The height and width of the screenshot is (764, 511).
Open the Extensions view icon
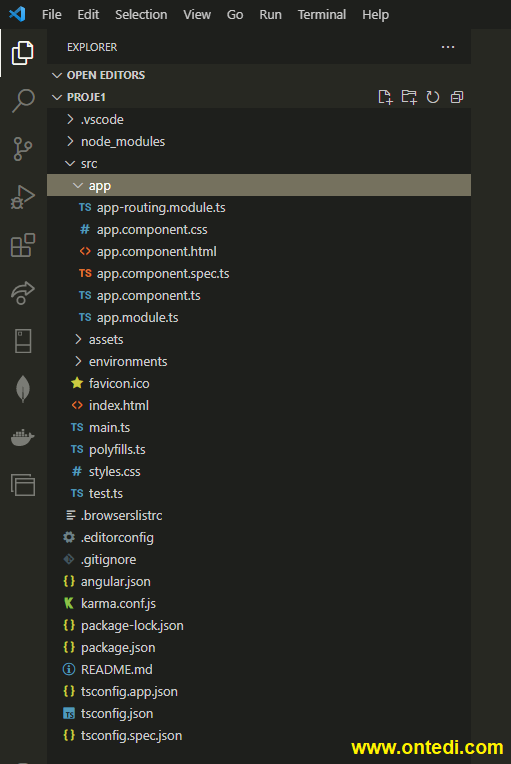click(x=22, y=245)
